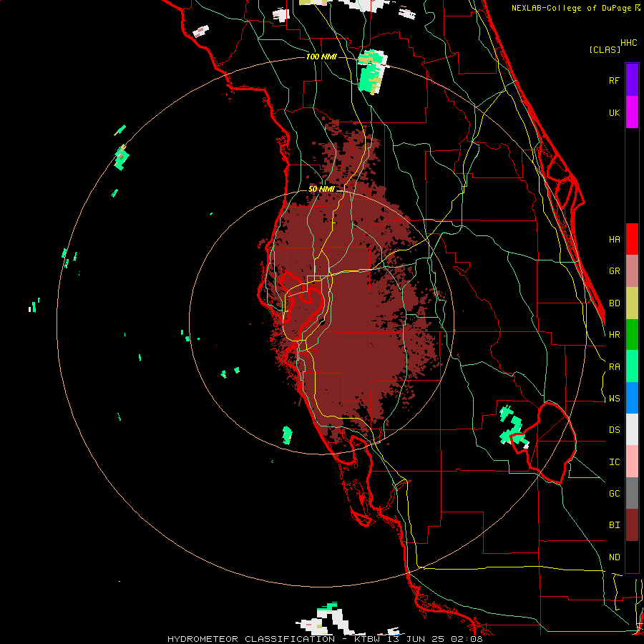The image size is (644, 644).
Task: Click the WS legend label
Action: tap(615, 399)
